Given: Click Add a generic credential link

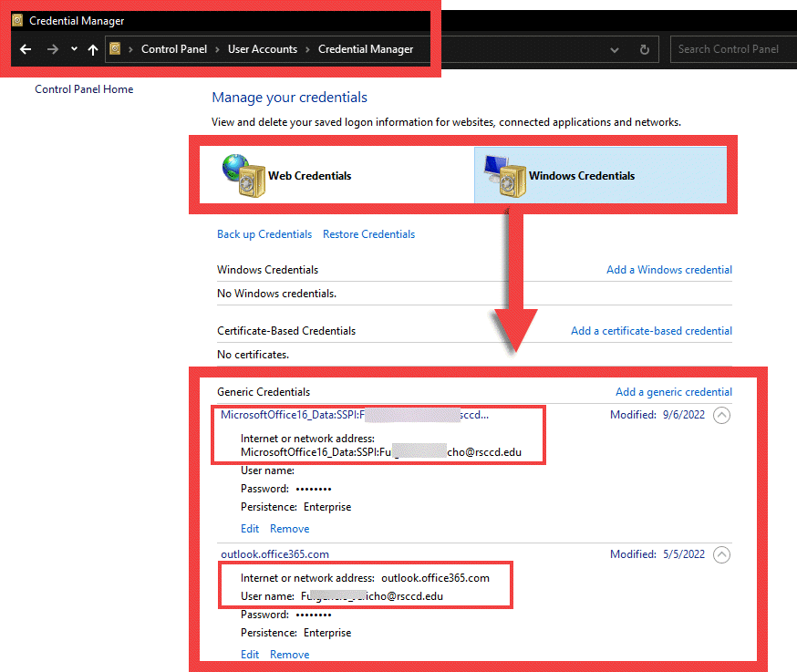Looking at the screenshot, I should click(674, 392).
